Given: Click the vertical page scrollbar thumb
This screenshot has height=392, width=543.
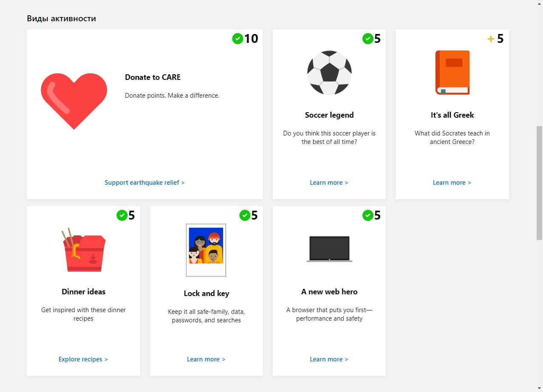Looking at the screenshot, I should [540, 183].
